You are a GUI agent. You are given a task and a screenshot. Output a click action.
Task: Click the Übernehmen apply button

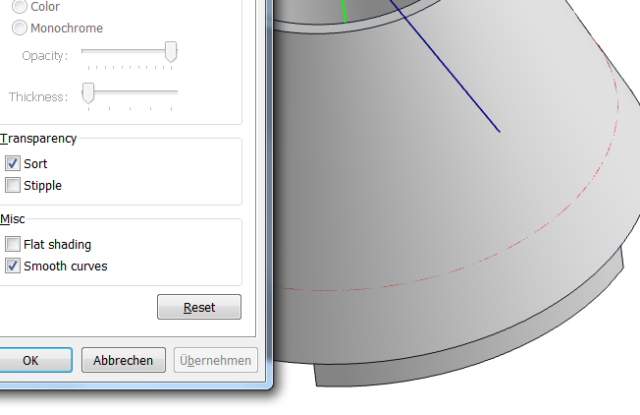(x=215, y=360)
